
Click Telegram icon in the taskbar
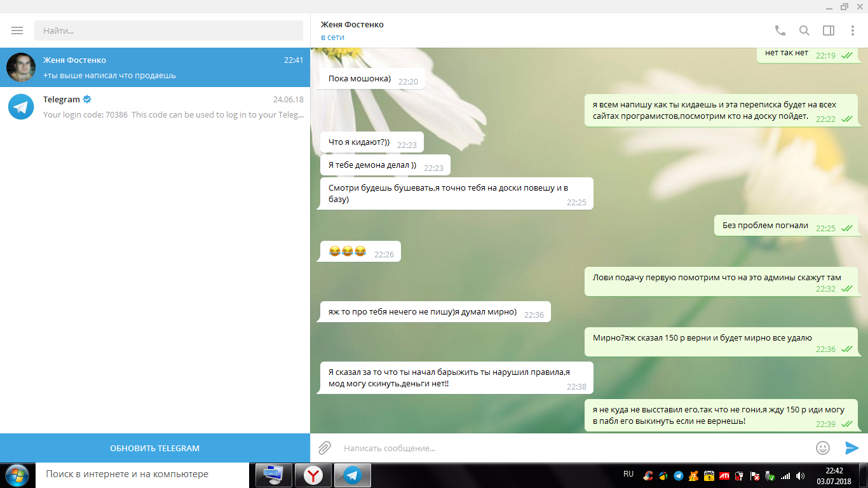[x=352, y=475]
